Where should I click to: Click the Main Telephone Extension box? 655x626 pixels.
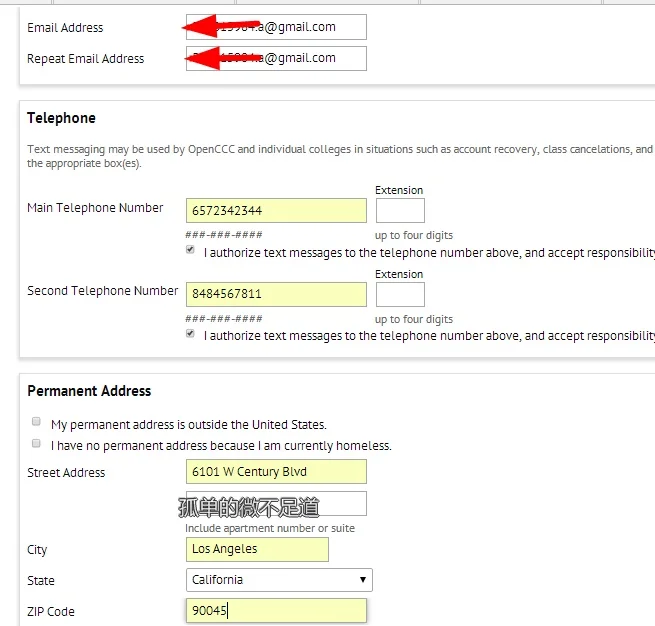click(x=399, y=210)
